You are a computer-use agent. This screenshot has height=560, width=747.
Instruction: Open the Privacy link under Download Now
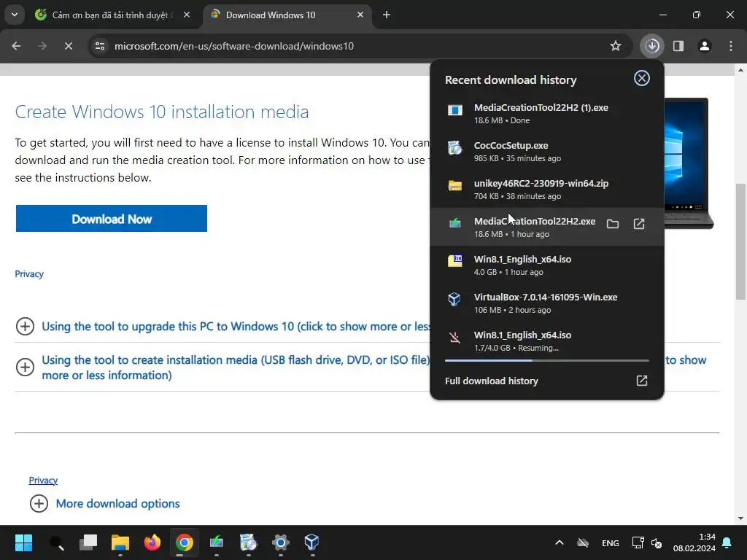coord(29,274)
